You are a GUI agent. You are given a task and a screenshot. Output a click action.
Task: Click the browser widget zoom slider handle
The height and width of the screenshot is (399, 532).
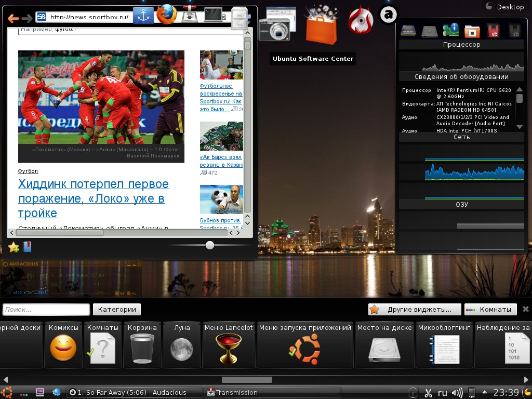pyautogui.click(x=210, y=245)
